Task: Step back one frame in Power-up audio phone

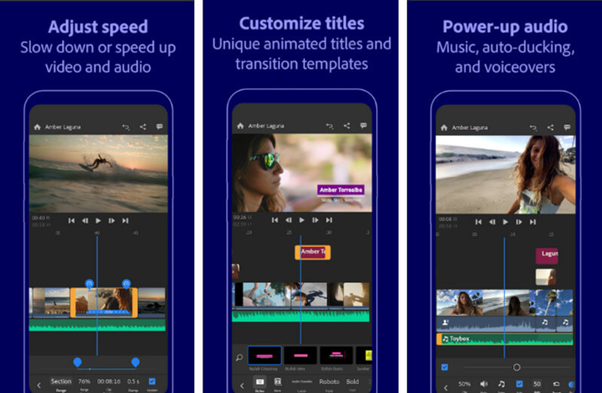Action: point(492,222)
